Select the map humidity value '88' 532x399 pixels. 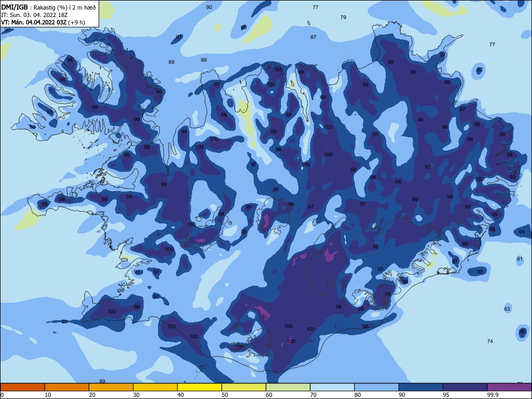click(x=204, y=60)
